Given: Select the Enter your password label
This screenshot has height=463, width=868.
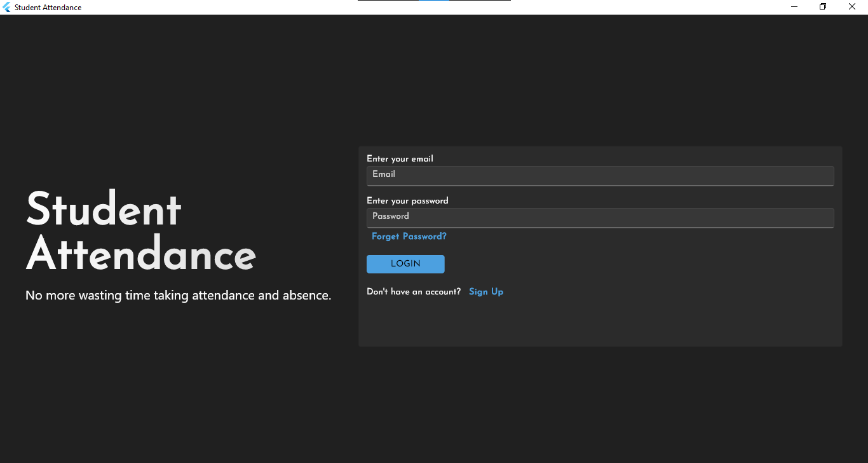Looking at the screenshot, I should pos(407,200).
